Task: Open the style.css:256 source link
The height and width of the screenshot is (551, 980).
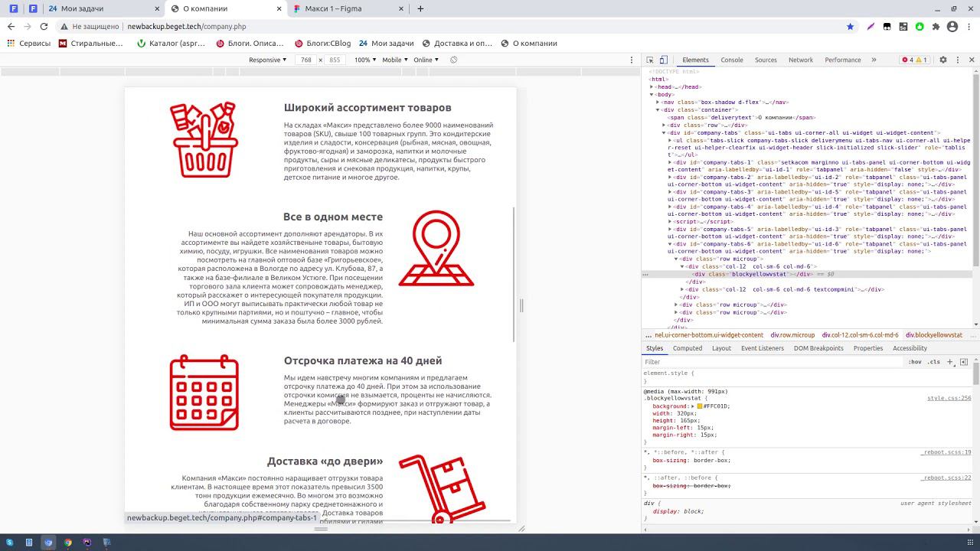Action: click(949, 399)
